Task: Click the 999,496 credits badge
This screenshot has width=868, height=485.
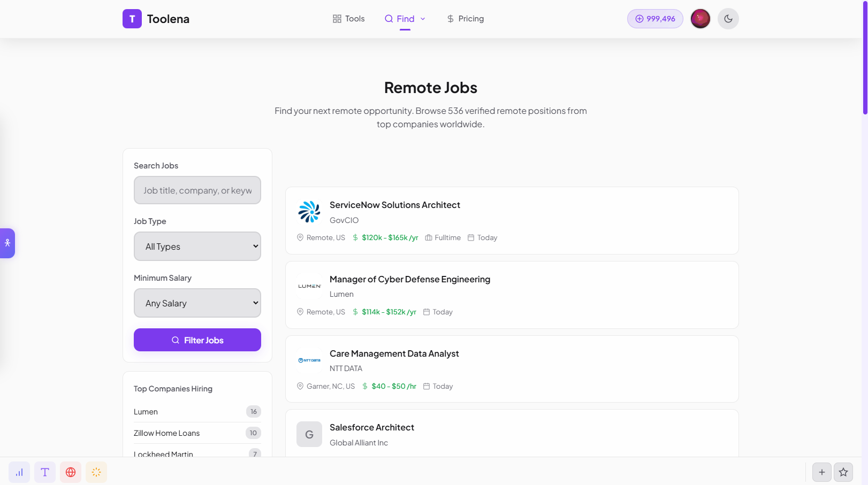Action: pos(655,19)
